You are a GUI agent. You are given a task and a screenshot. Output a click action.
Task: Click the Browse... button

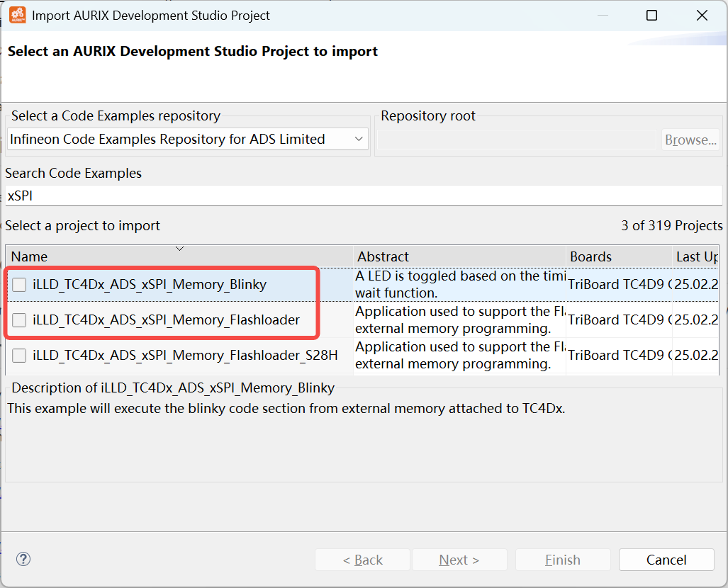[690, 140]
